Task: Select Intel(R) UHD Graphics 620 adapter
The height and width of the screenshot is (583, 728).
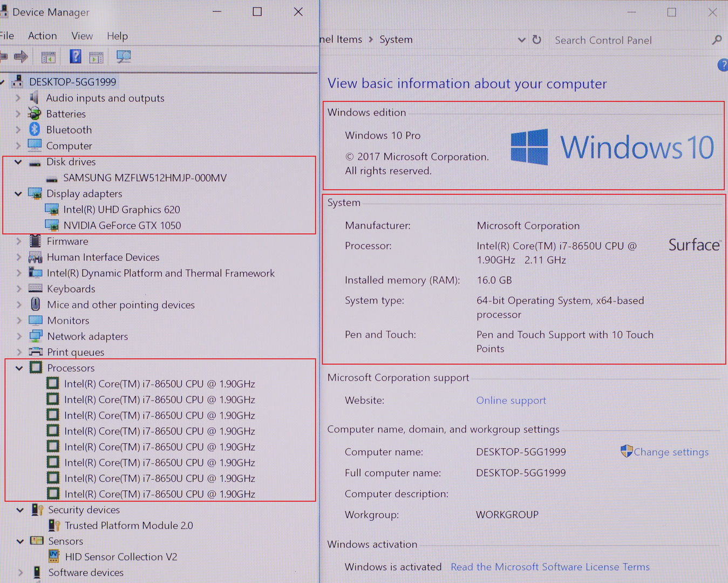Action: (121, 209)
